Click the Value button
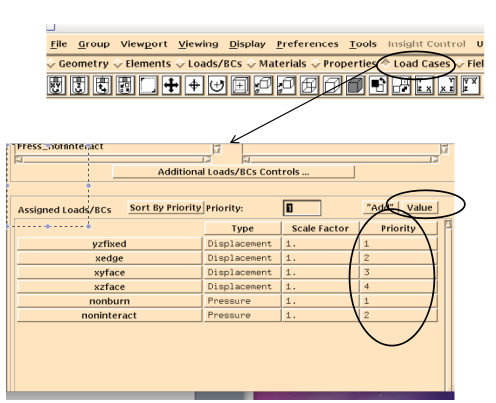 420,208
